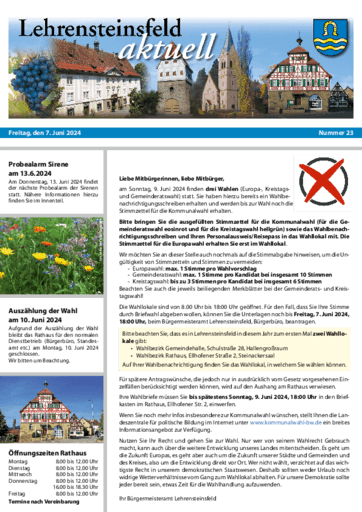Click 'Auszählung der Wahl' heading
Image resolution: width=362 pixels, height=512 pixels.
[43, 311]
